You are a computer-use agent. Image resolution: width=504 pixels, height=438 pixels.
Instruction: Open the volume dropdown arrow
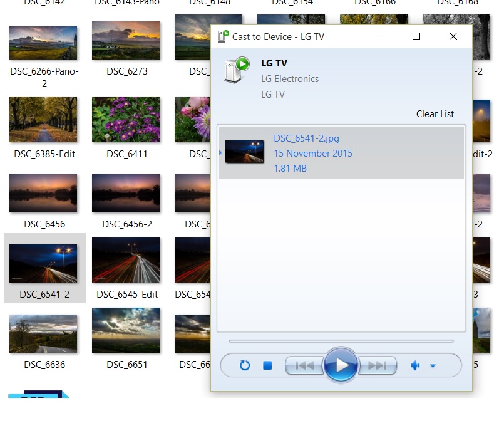pos(433,366)
